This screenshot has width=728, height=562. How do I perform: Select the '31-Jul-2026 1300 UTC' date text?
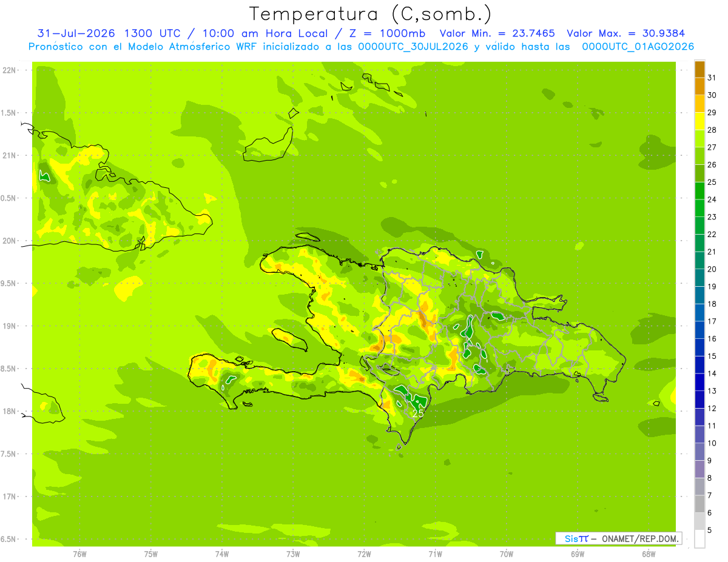(x=109, y=33)
